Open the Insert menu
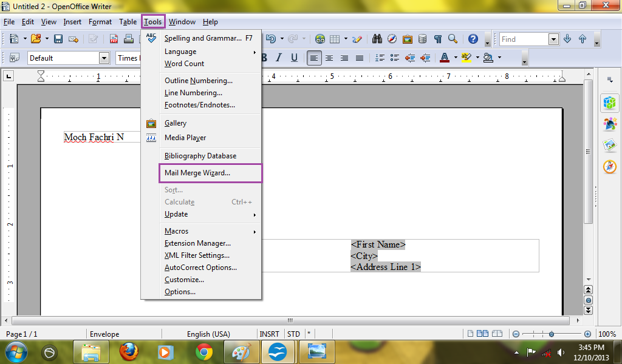The width and height of the screenshot is (622, 364). (72, 22)
